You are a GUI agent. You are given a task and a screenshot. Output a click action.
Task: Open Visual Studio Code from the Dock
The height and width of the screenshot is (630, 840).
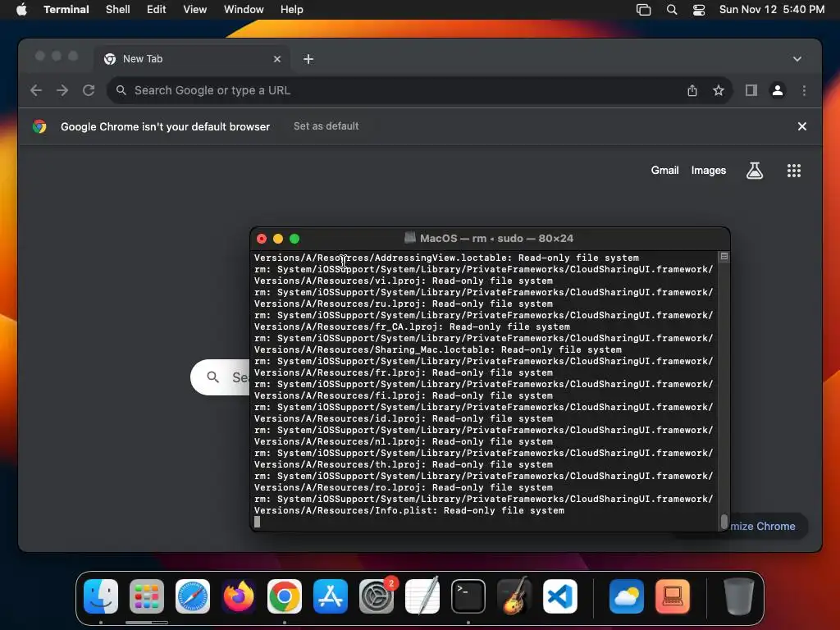(560, 596)
